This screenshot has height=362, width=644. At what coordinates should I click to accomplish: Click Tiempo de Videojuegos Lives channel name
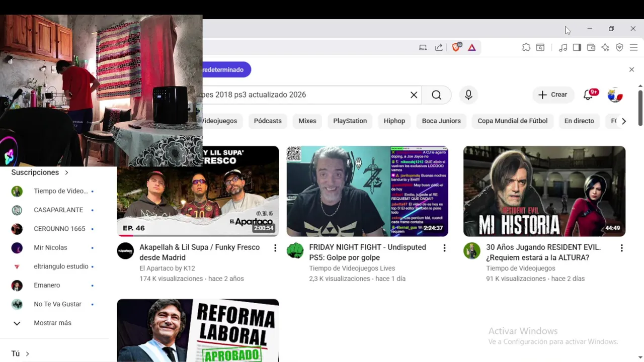pyautogui.click(x=352, y=268)
